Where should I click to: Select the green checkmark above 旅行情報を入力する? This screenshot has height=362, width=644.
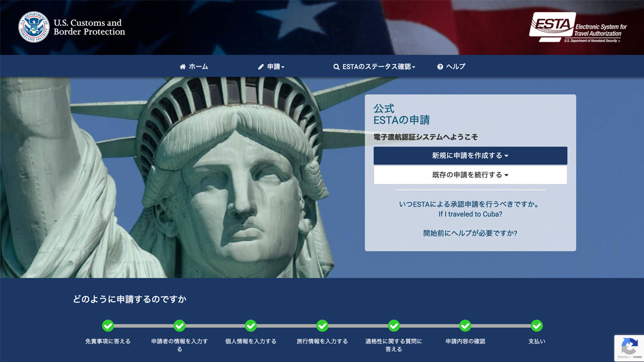(322, 325)
